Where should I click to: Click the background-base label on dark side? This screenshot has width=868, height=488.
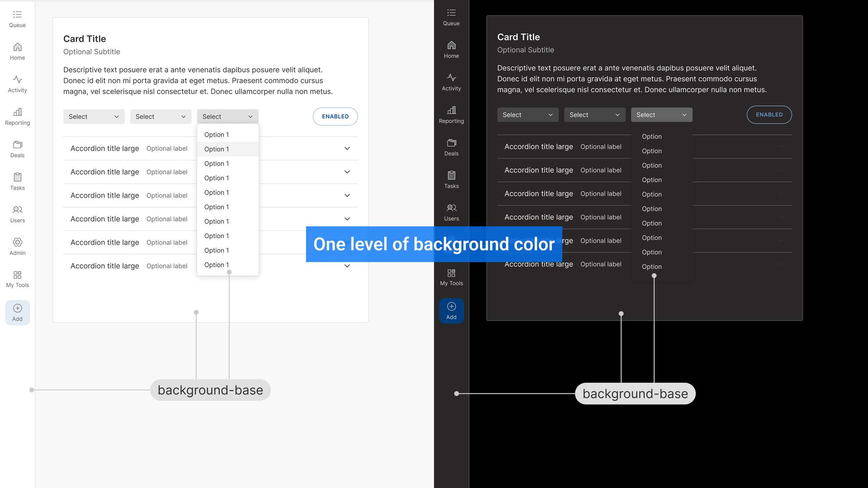(635, 394)
